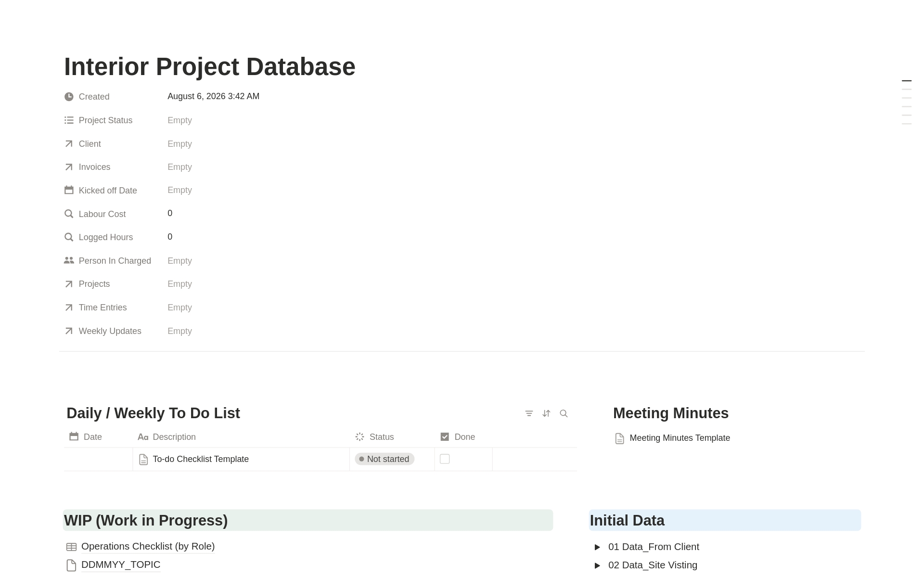Open the To-do Checklist Template row
This screenshot has height=577, width=924.
201,459
